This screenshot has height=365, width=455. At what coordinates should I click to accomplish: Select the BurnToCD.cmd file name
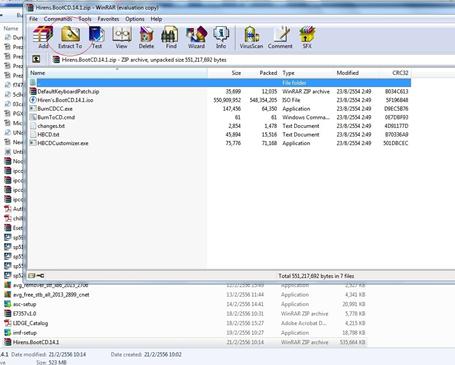pos(56,117)
